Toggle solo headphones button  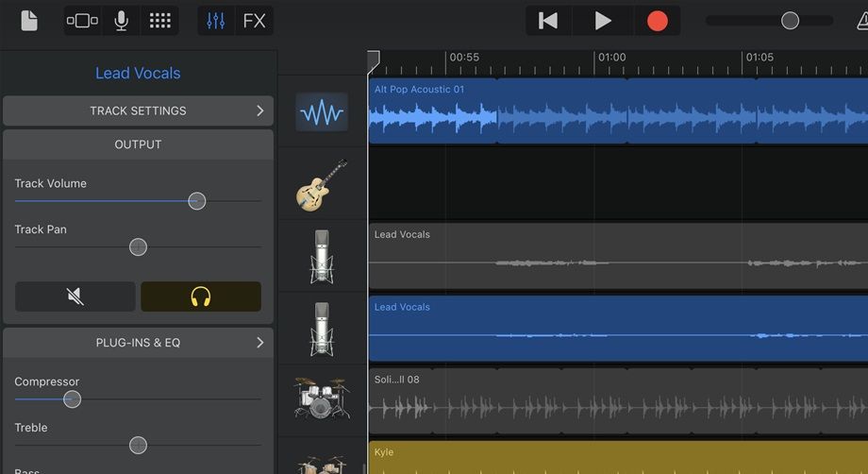pyautogui.click(x=201, y=296)
